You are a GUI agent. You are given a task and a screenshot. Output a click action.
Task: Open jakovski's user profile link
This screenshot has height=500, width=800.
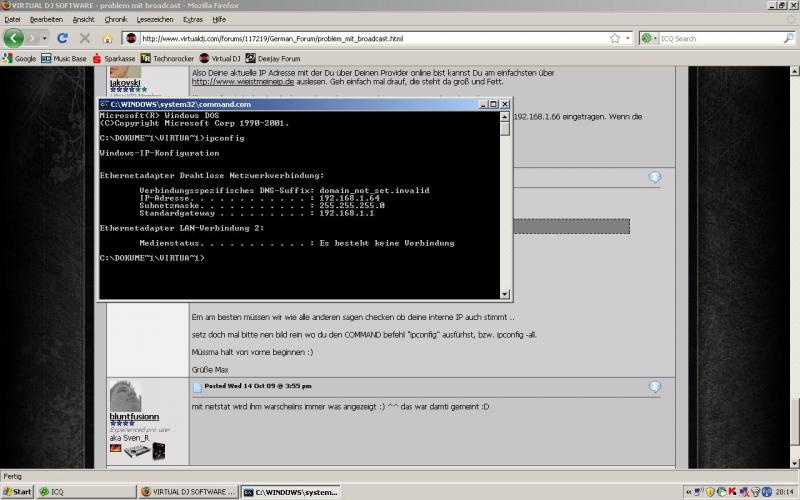[125, 83]
